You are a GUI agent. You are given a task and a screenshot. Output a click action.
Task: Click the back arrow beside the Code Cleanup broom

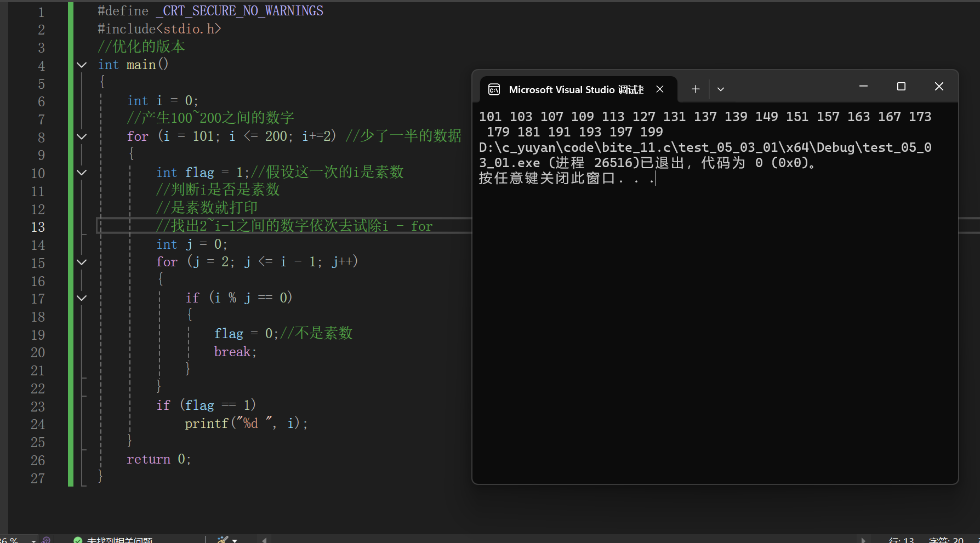coord(264,539)
